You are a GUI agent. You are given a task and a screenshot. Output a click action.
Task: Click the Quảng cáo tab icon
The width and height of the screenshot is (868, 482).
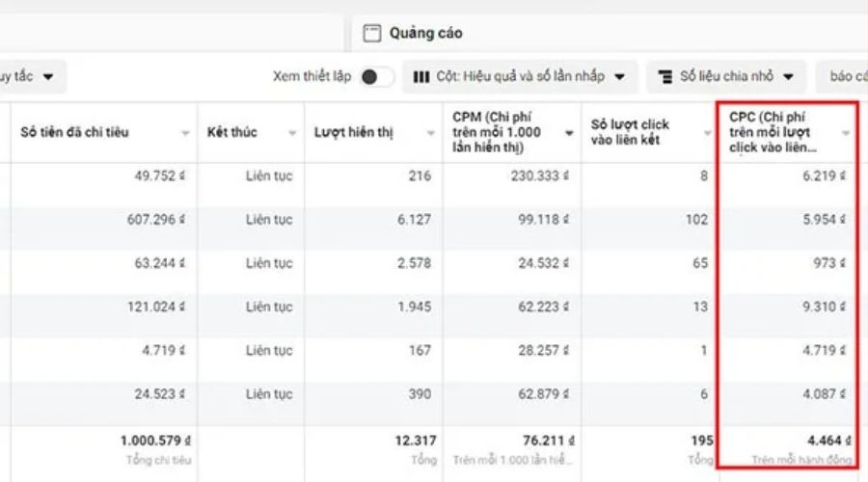click(x=372, y=33)
